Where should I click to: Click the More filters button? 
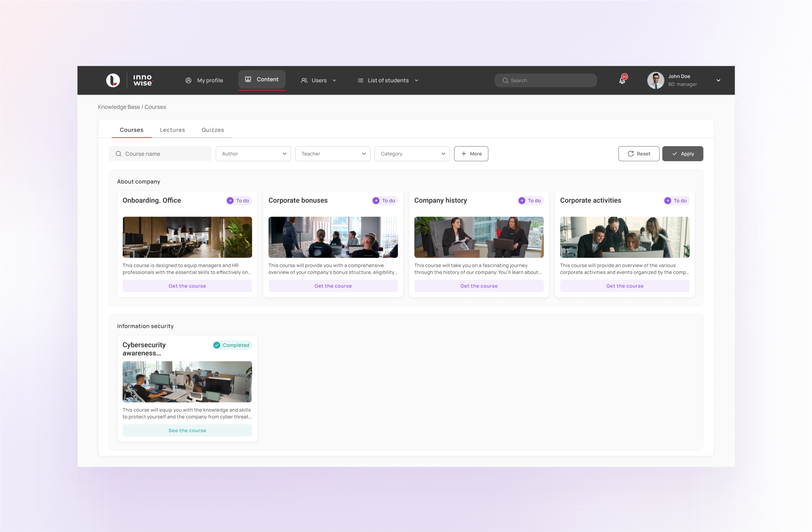[471, 154]
